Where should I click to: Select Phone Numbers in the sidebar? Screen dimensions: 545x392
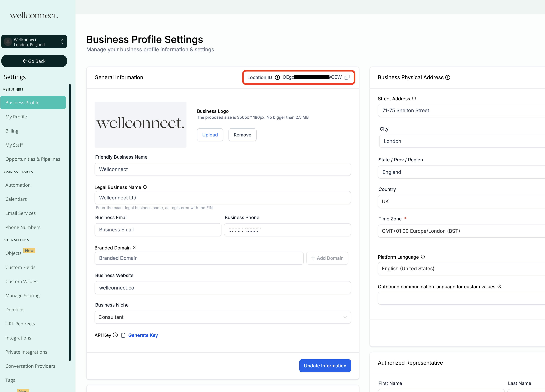click(23, 227)
